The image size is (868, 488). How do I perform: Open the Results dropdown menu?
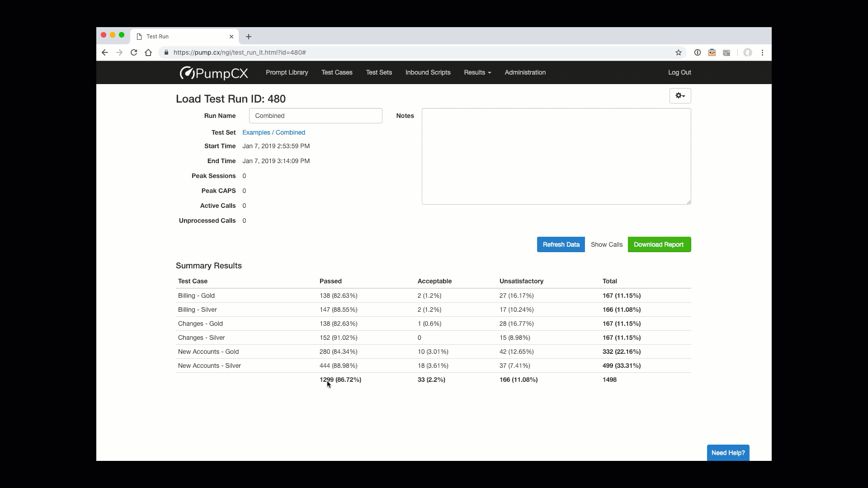click(x=477, y=72)
